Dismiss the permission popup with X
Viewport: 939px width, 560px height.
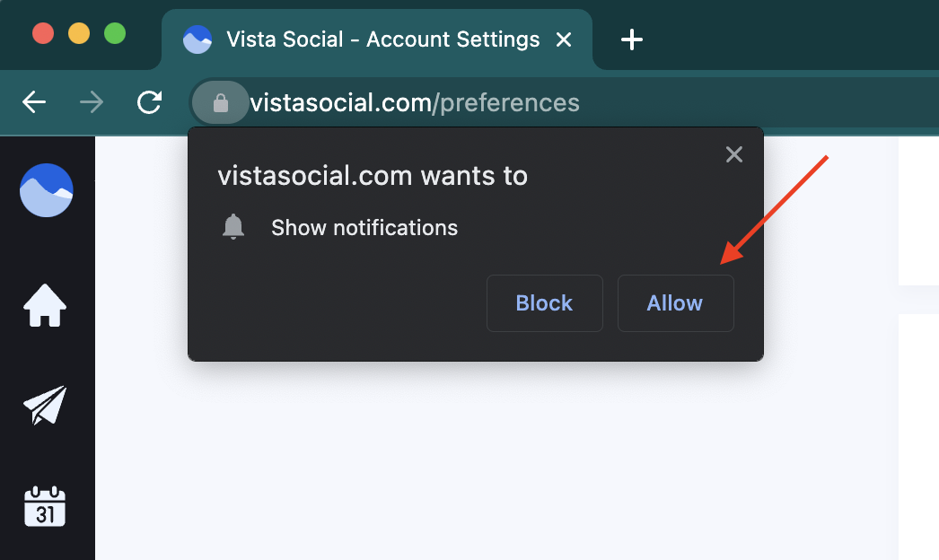click(x=733, y=154)
